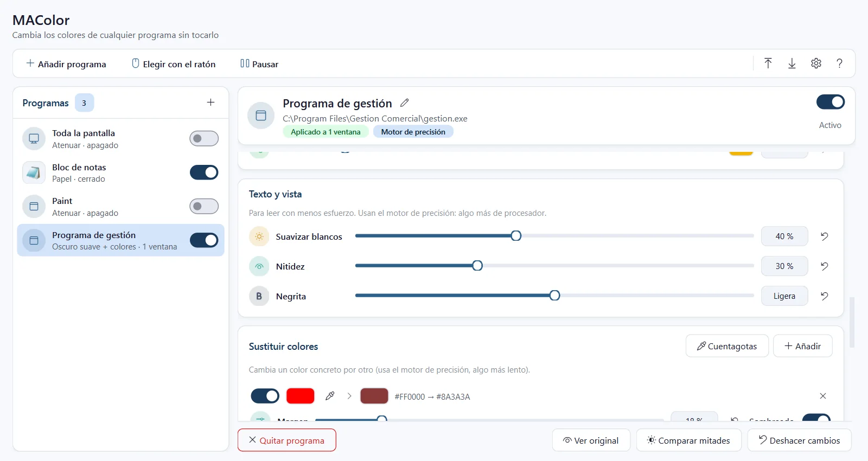
Task: Click the brown target color swatch
Action: [x=374, y=396]
